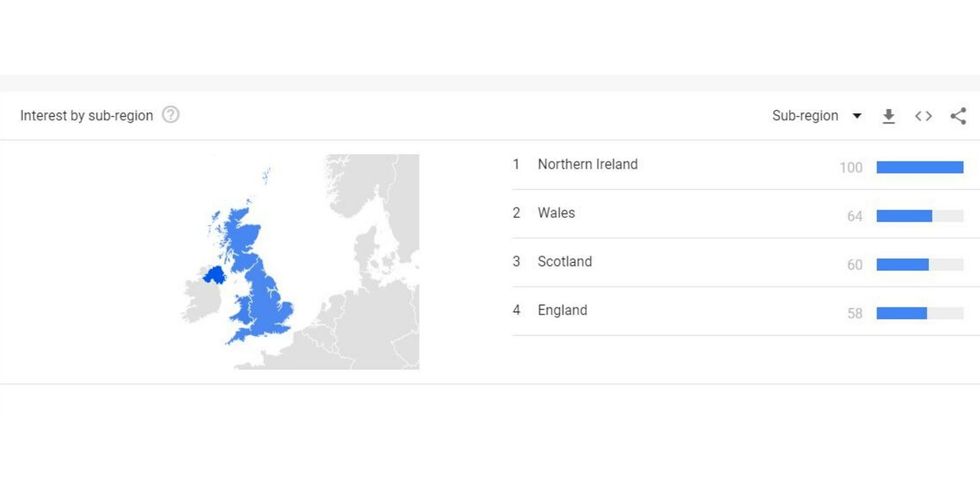This screenshot has width=980, height=490.
Task: Open the embed code icon
Action: pyautogui.click(x=923, y=116)
